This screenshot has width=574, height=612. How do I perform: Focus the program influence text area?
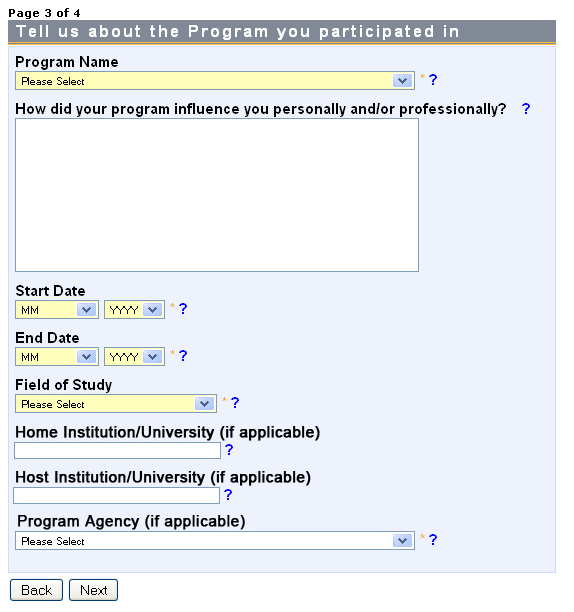[217, 195]
